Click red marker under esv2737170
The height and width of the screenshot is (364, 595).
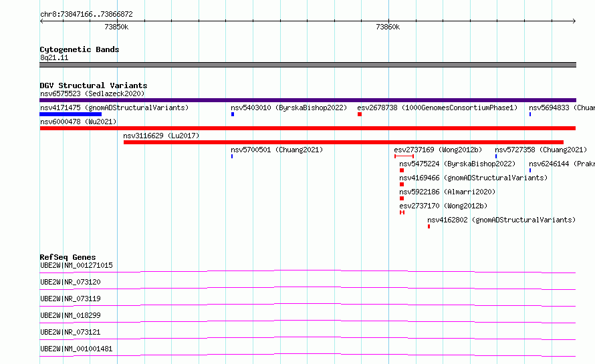tap(402, 212)
